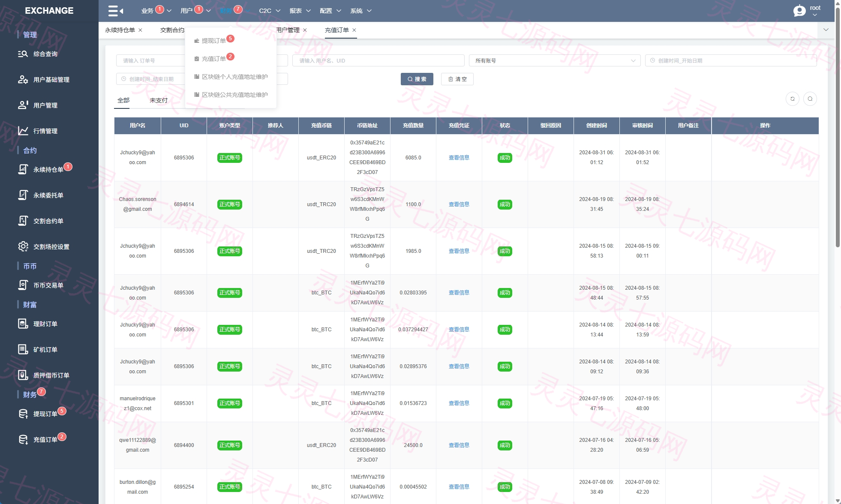This screenshot has height=504, width=841.
Task: Close the 永续持仓单 tab
Action: pos(140,30)
